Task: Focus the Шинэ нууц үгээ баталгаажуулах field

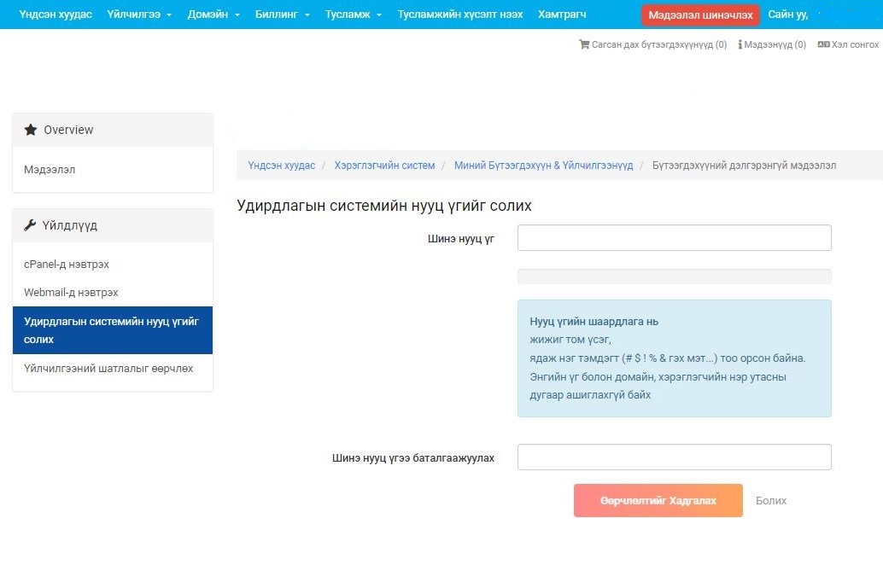Action: tap(674, 457)
